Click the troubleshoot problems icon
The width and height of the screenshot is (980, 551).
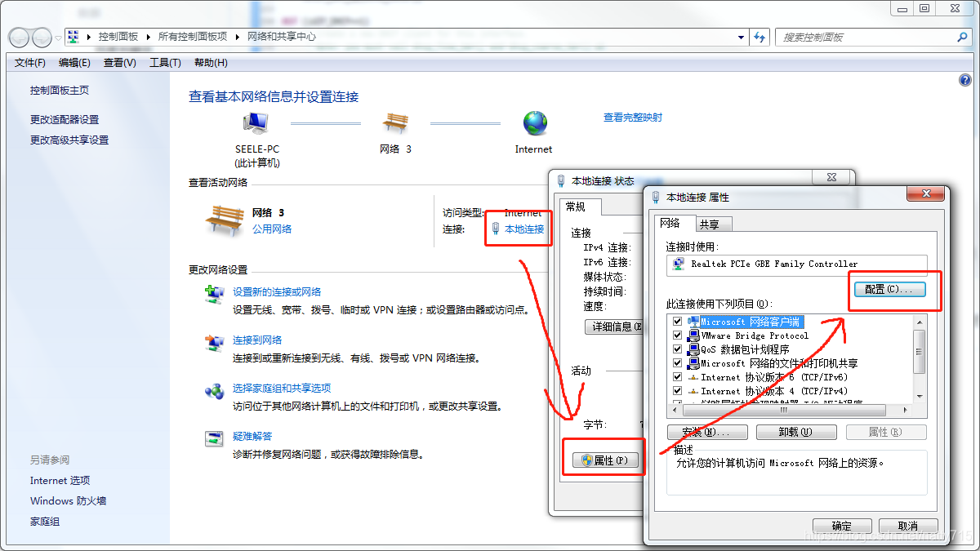(x=214, y=439)
